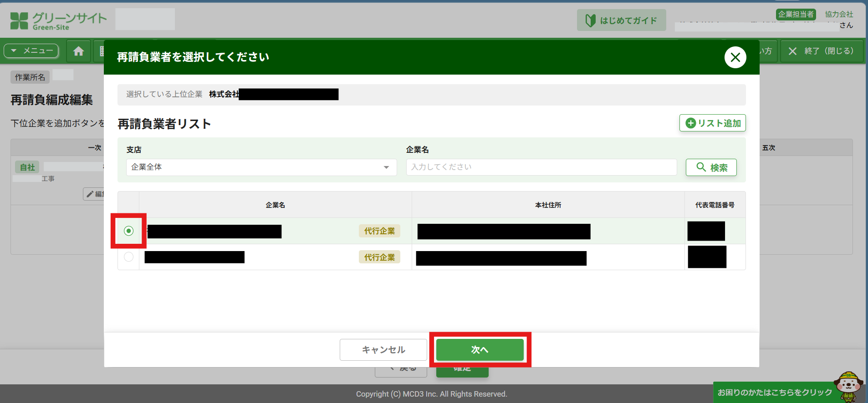Open the はじめてガイド beginner guide
The height and width of the screenshot is (403, 868).
click(x=621, y=20)
